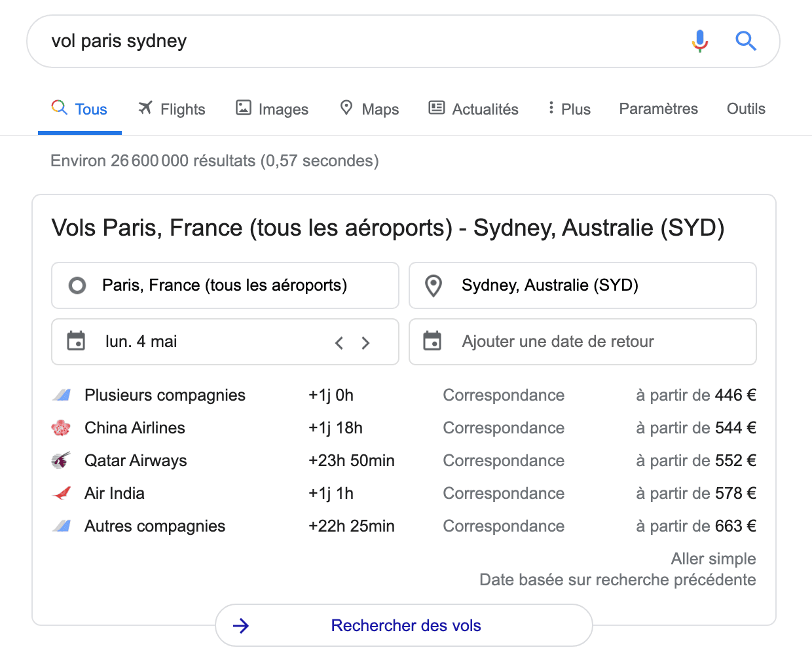
Task: Click the arrow icon in Rechercher des vols
Action: click(241, 626)
